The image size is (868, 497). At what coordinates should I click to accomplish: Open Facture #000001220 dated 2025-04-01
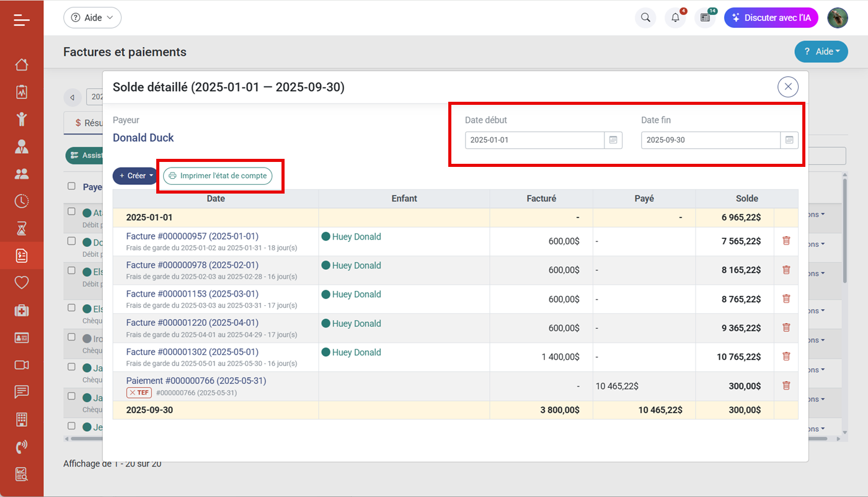click(191, 323)
